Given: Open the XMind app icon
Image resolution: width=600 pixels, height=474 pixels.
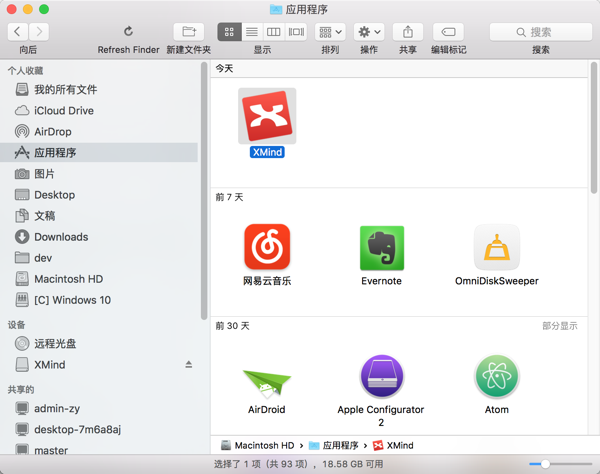Looking at the screenshot, I should [x=267, y=116].
